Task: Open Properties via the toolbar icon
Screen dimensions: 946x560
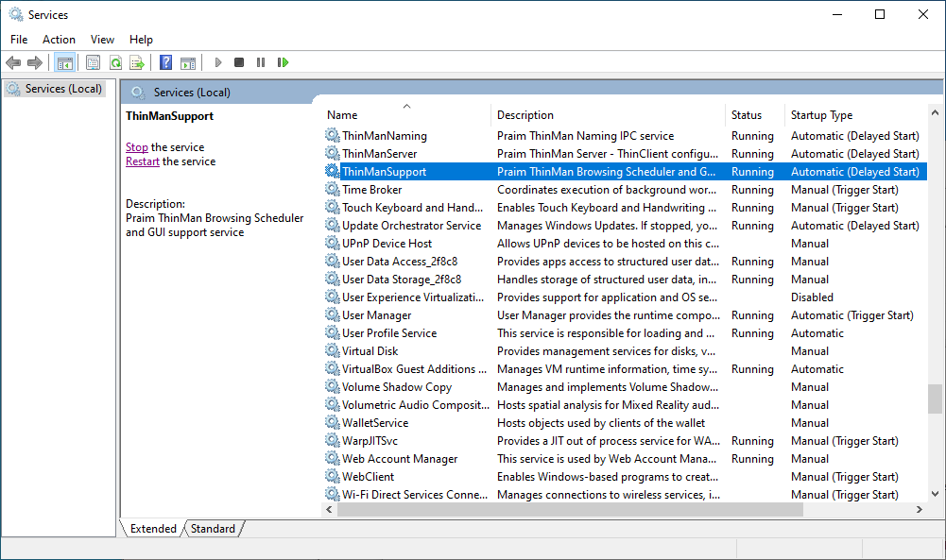Action: tap(93, 62)
